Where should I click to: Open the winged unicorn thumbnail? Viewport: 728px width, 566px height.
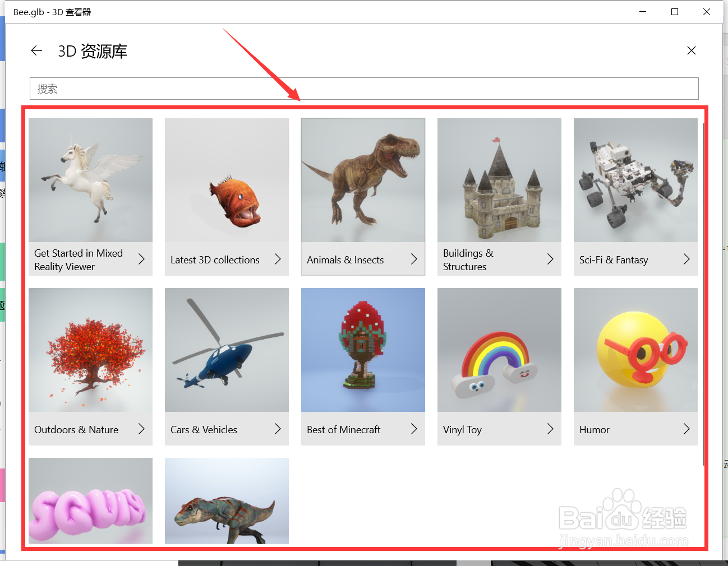[90, 180]
